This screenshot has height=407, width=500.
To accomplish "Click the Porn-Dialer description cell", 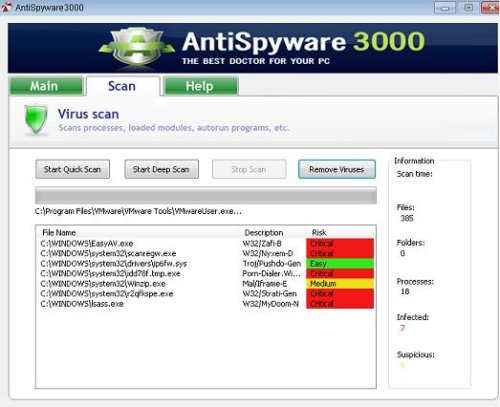I will tap(272, 274).
